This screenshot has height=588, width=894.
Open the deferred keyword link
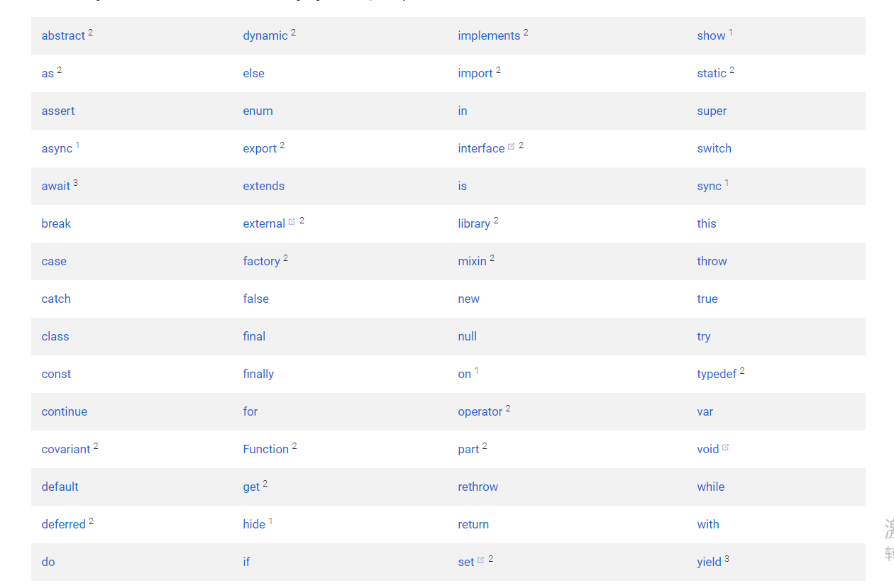[63, 524]
